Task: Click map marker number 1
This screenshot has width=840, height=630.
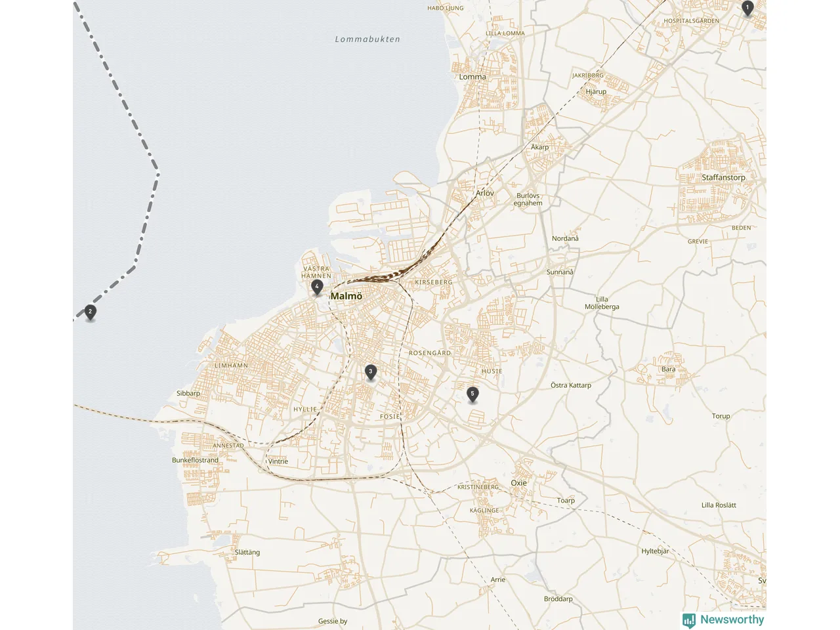Action: 747,8
